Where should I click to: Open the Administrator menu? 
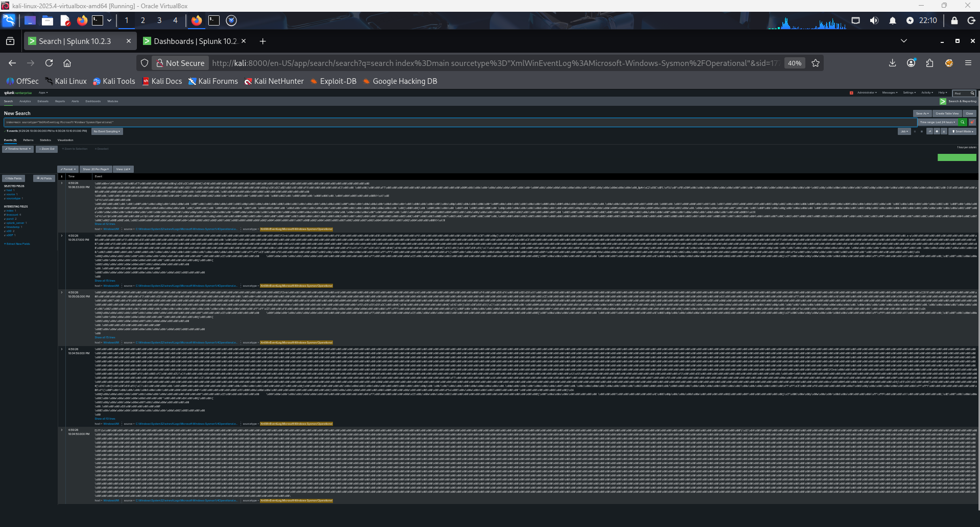867,93
